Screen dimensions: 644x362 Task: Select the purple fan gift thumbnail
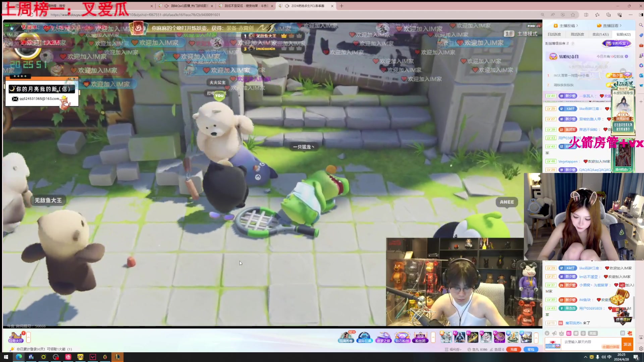click(x=499, y=337)
